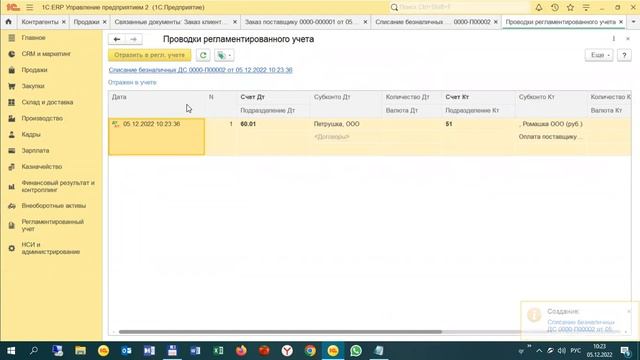Viewport: 640px width, 360px height.
Task: Move the table horizontal scrollbar
Action: [280, 332]
